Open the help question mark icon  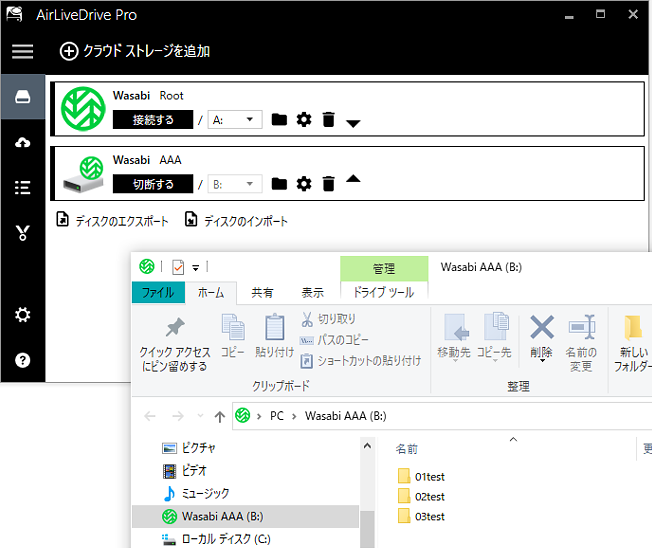22,360
